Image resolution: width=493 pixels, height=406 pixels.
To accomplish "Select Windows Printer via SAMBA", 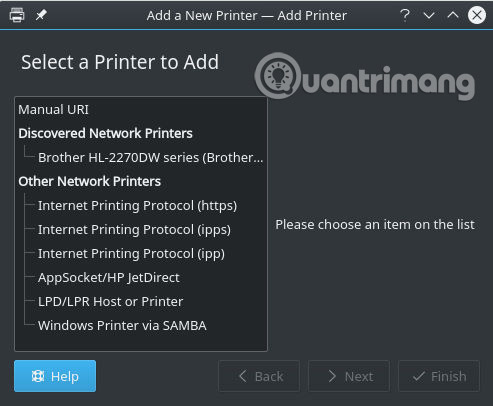I will click(x=122, y=326).
